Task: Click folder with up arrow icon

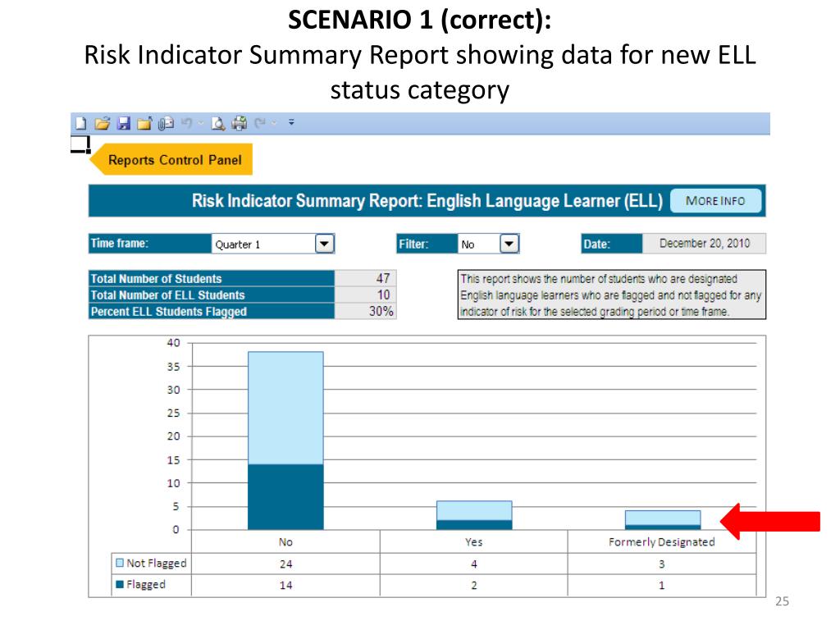Action: 144,124
